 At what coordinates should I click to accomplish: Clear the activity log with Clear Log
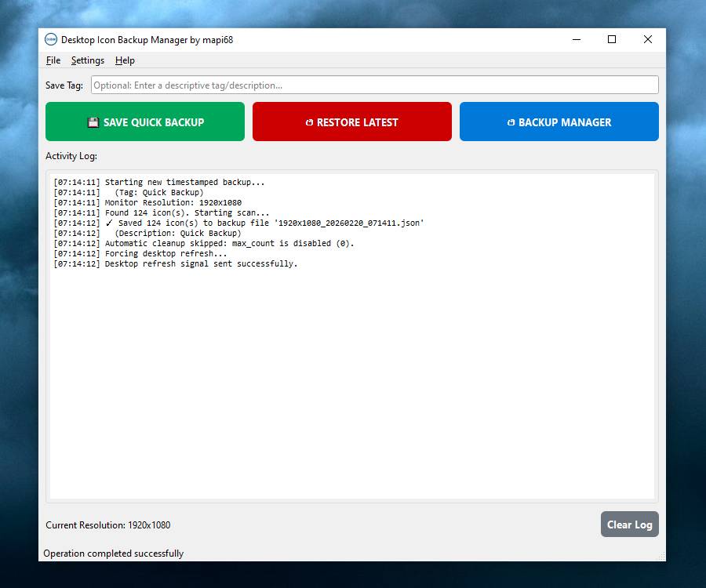pyautogui.click(x=629, y=524)
